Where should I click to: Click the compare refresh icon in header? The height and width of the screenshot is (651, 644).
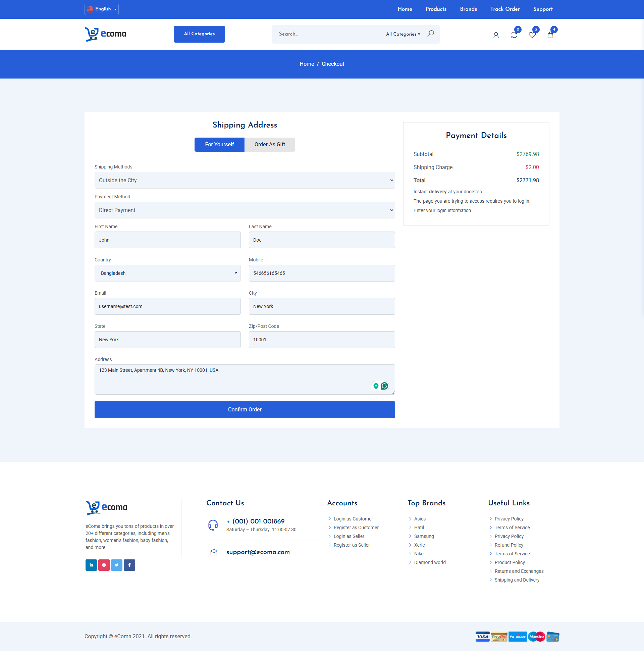click(514, 35)
